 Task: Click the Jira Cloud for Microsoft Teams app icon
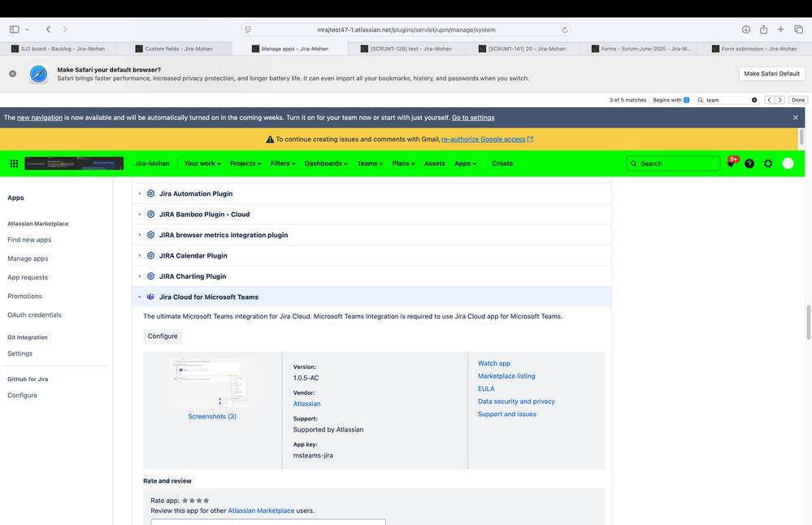coord(150,297)
